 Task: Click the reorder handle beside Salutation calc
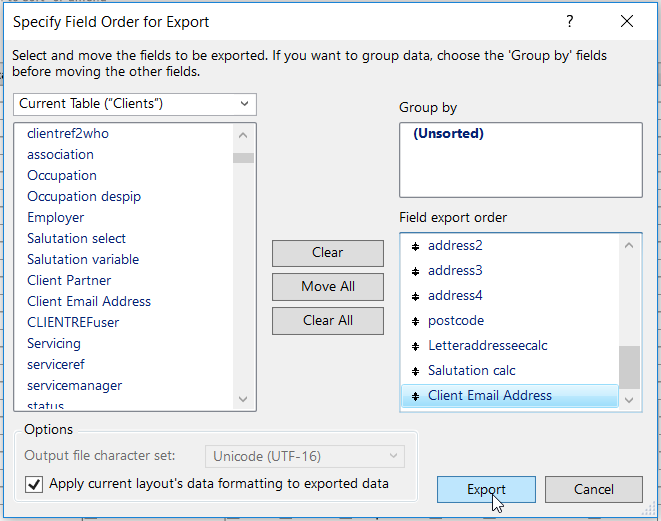pyautogui.click(x=415, y=371)
